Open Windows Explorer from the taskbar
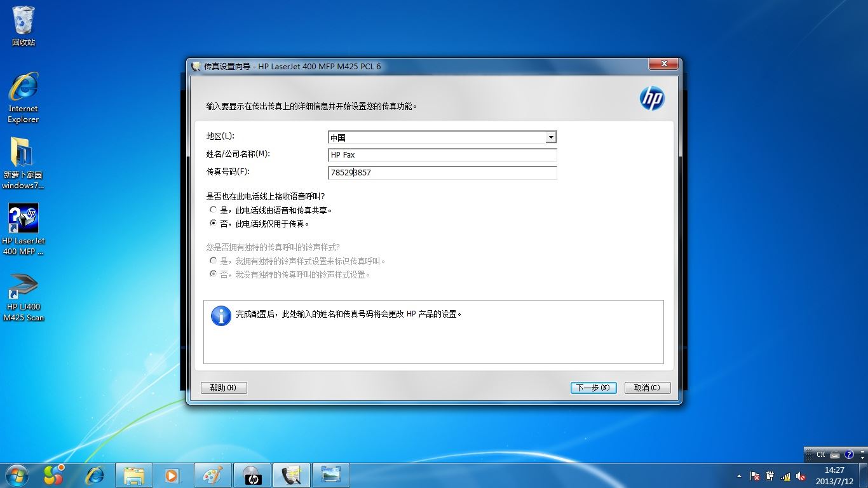 (x=134, y=475)
